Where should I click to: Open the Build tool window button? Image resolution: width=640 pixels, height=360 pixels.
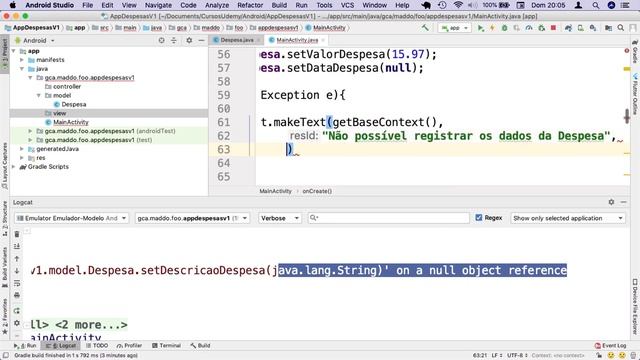[x=200, y=345]
